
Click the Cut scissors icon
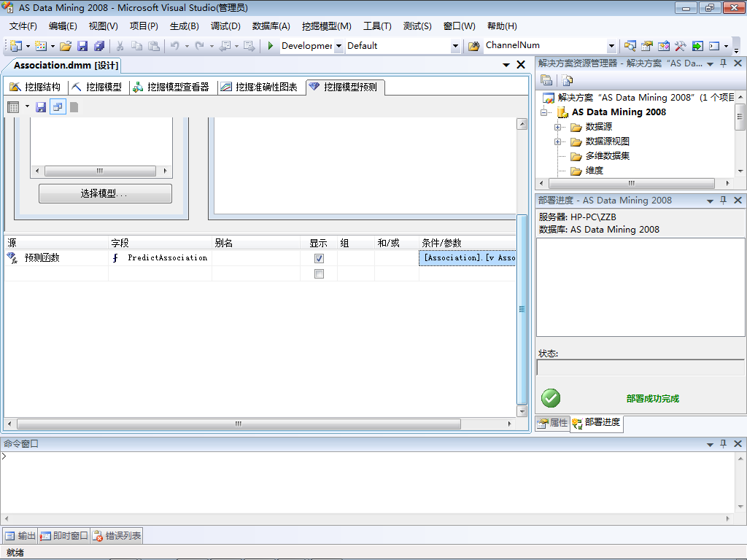(x=120, y=46)
